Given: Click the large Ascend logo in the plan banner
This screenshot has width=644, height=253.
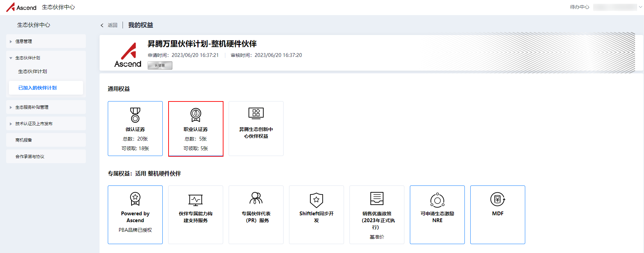Looking at the screenshot, I should pyautogui.click(x=128, y=55).
